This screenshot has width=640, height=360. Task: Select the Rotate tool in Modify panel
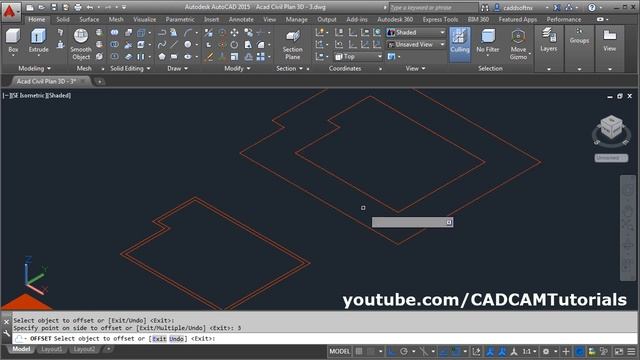(x=234, y=44)
